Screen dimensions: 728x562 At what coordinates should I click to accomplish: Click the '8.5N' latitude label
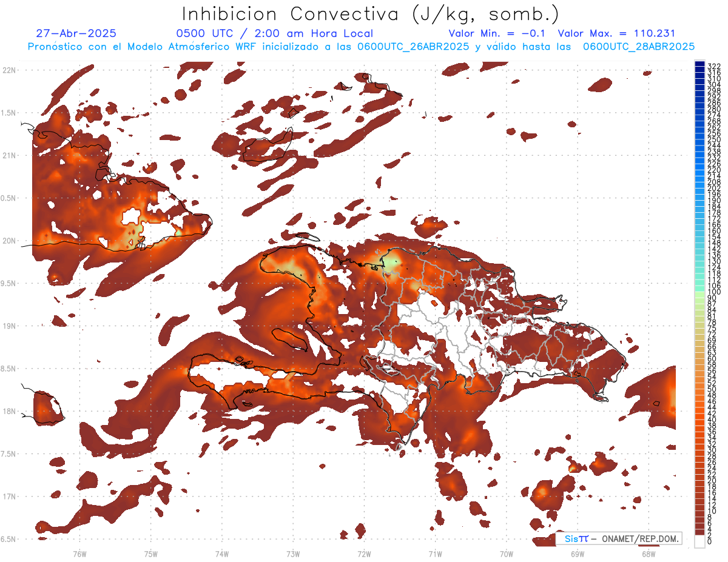point(8,369)
